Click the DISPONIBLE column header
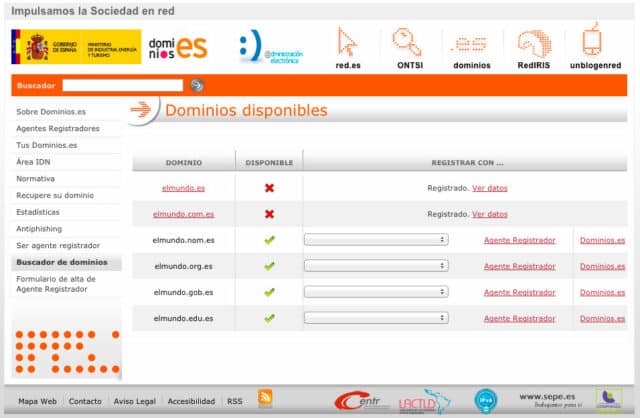Image resolution: width=640 pixels, height=418 pixels. (269, 162)
